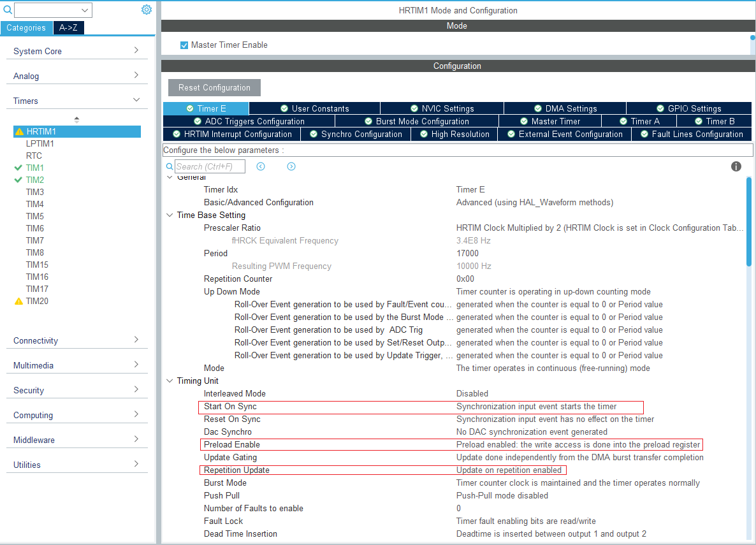Click the parameter Search (Ctrl+F) field
Screen dimensions: 756x545
pyautogui.click(x=210, y=166)
